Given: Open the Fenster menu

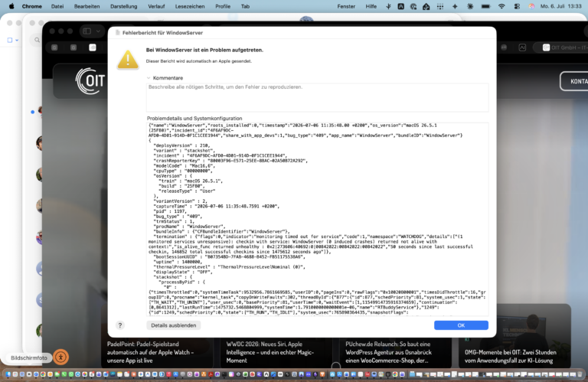Looking at the screenshot, I should [346, 6].
